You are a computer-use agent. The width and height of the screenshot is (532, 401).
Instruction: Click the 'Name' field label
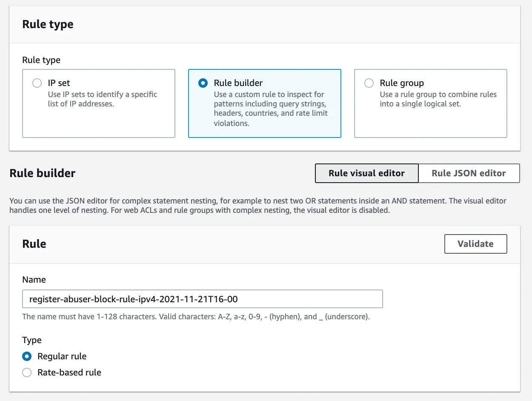click(34, 280)
